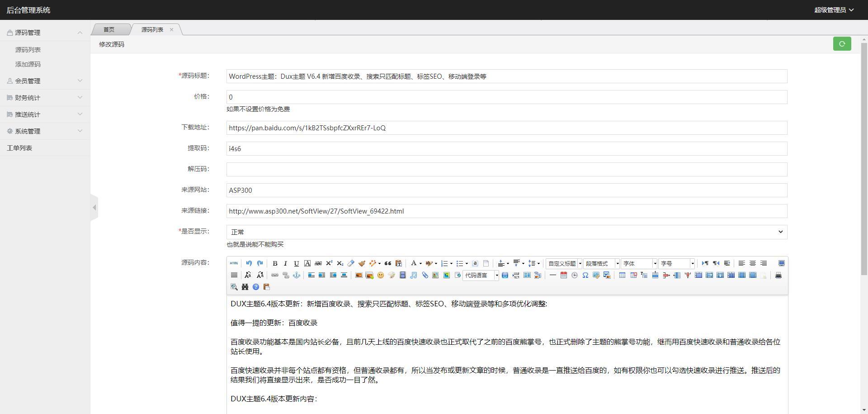Enable strikethrough text formatting

pyautogui.click(x=319, y=263)
